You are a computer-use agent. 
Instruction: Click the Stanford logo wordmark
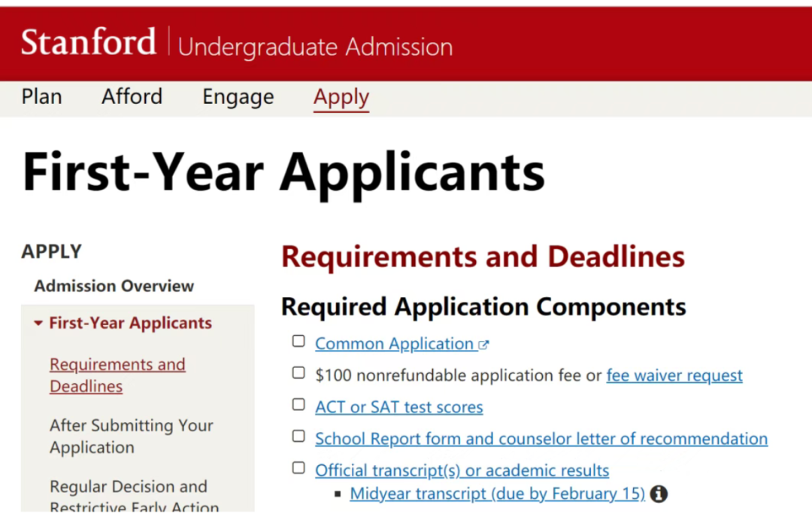point(88,42)
